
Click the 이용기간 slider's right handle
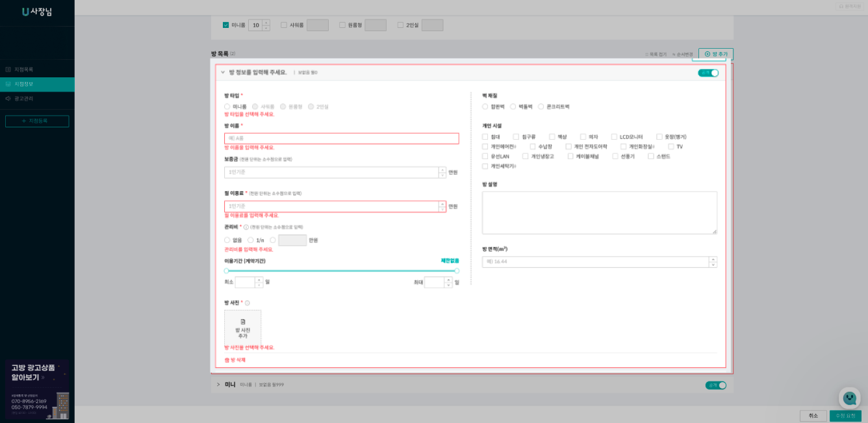(x=457, y=271)
